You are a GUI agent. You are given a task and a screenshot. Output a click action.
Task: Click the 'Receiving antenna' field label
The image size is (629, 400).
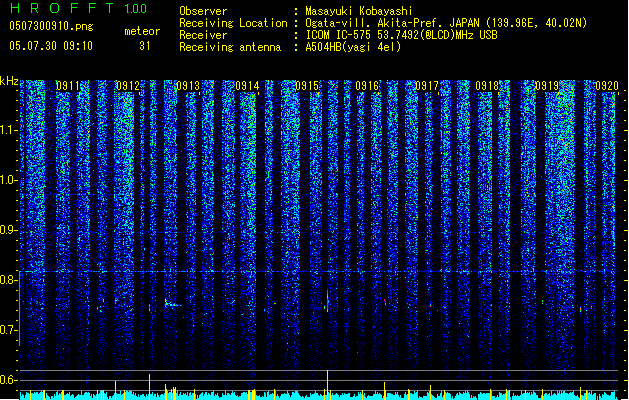click(x=230, y=47)
